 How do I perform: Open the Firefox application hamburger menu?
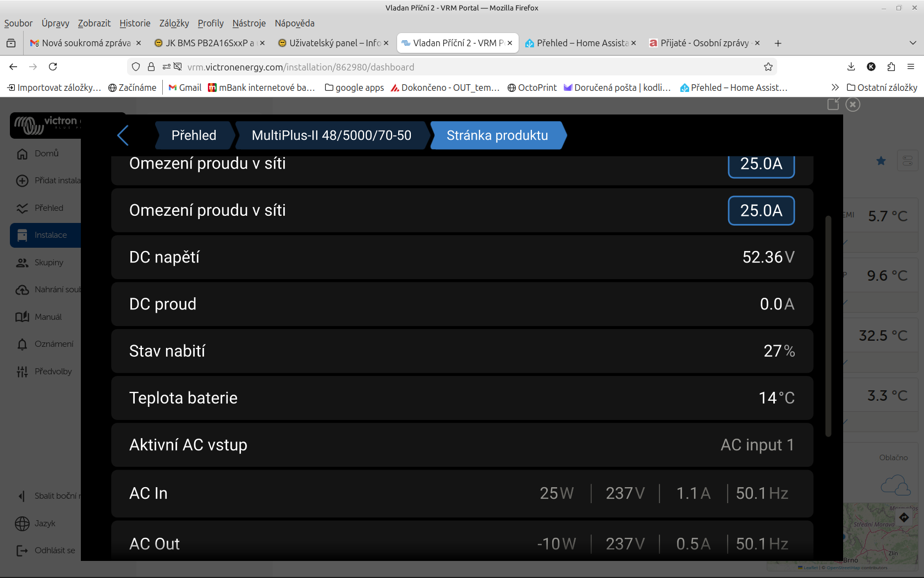pyautogui.click(x=911, y=67)
